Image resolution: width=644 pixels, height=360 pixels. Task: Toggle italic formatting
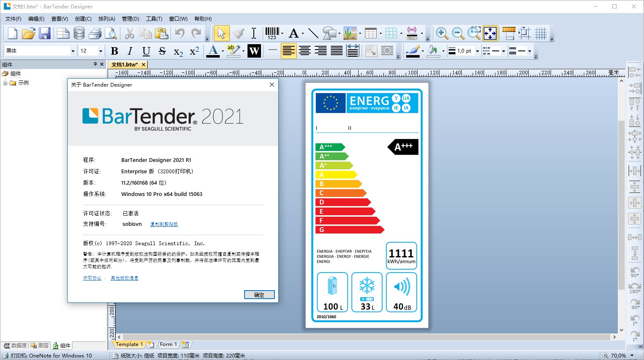(130, 51)
